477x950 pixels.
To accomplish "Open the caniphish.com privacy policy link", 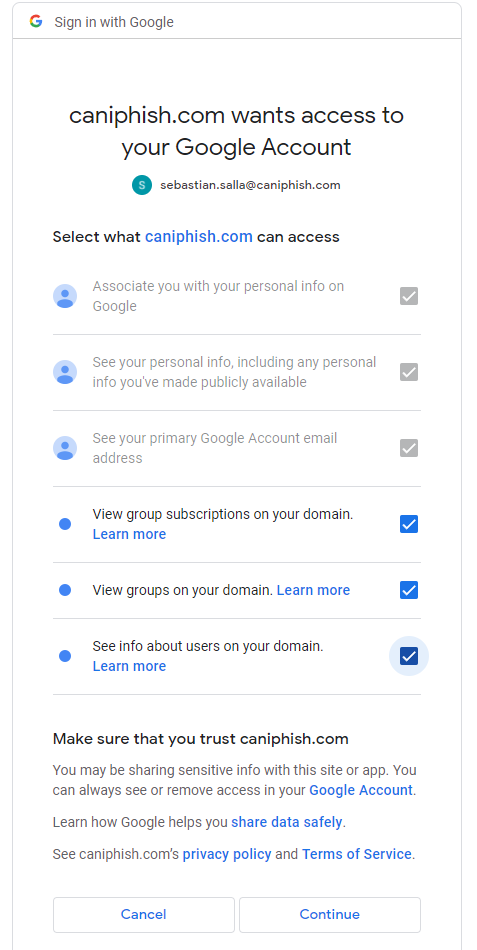I will 227,854.
